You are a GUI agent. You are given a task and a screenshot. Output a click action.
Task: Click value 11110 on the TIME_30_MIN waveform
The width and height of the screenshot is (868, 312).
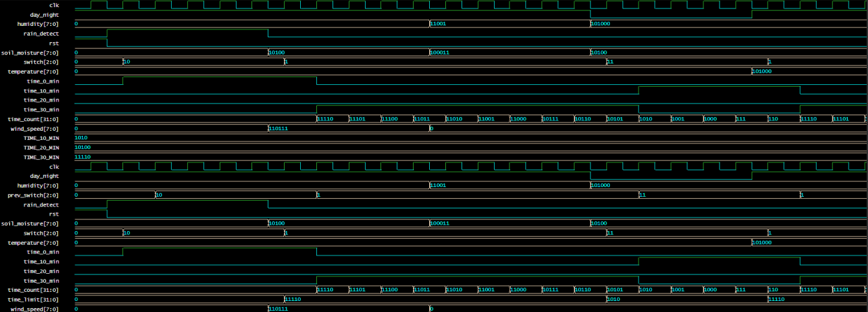(83, 157)
